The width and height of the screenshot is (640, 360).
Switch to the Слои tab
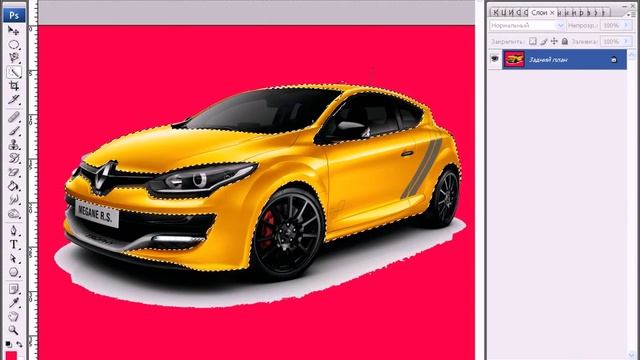pos(539,13)
